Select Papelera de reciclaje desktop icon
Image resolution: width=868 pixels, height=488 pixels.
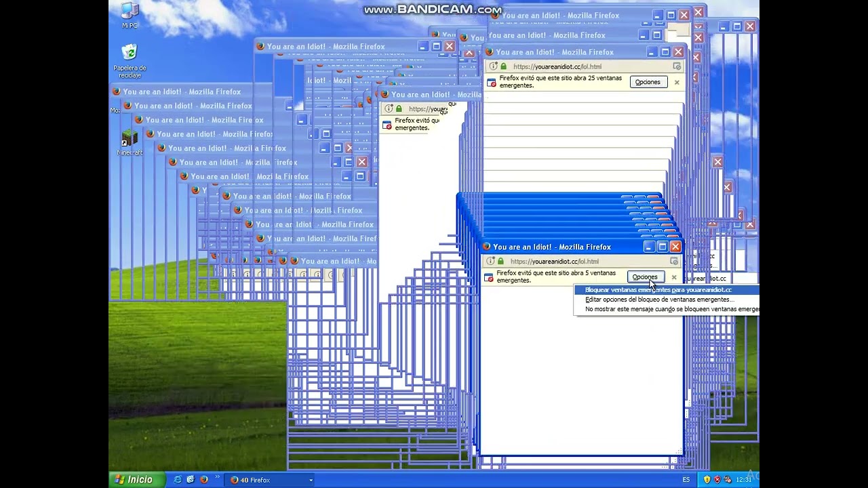(x=130, y=61)
